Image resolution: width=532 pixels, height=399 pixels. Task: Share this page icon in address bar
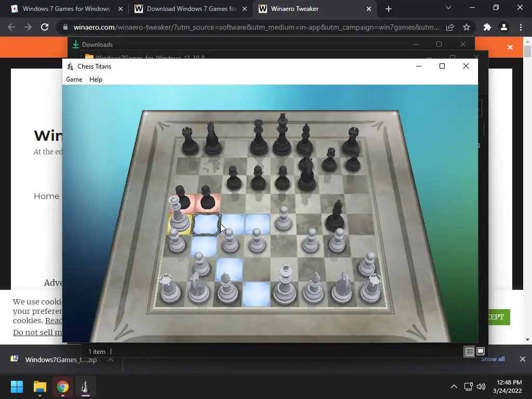(450, 27)
